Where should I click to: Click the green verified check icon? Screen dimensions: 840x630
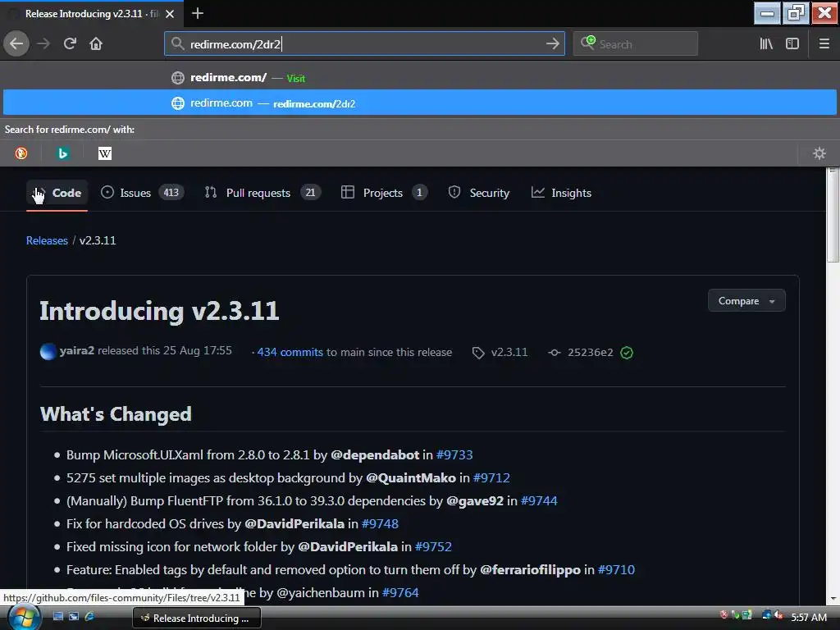tap(626, 353)
